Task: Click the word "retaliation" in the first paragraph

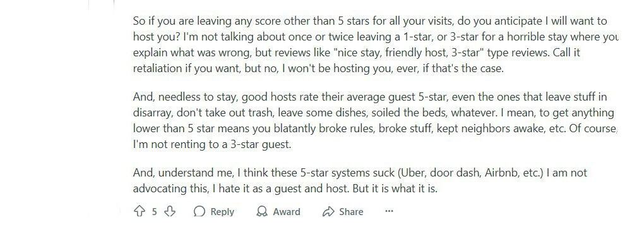Action: click(157, 68)
